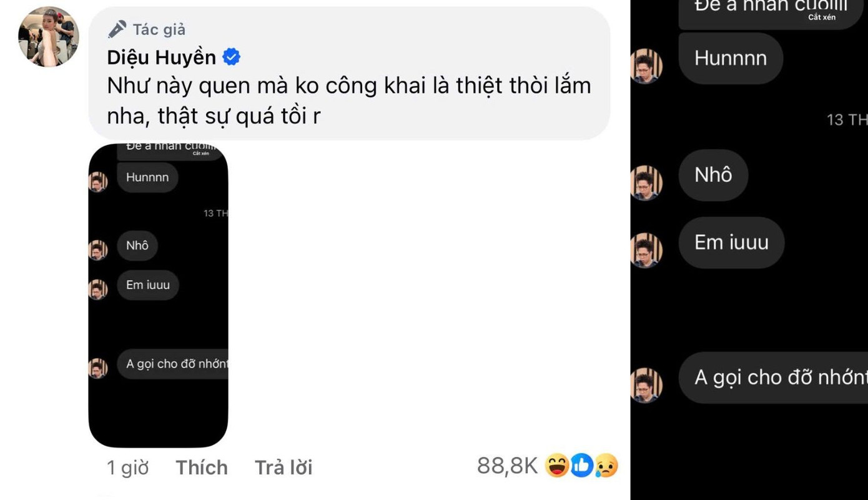Click the comment text bubble

click(x=350, y=73)
